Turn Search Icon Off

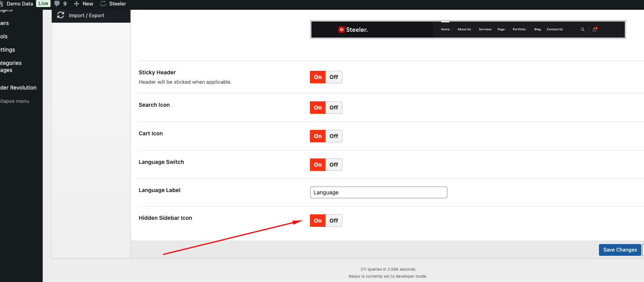334,108
